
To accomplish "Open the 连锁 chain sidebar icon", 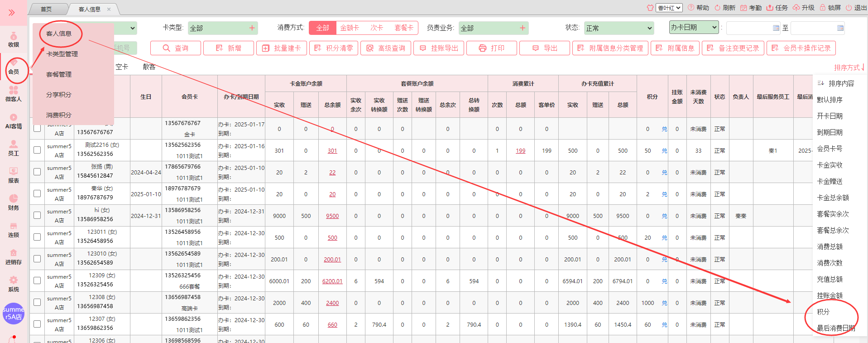I will click(x=14, y=230).
